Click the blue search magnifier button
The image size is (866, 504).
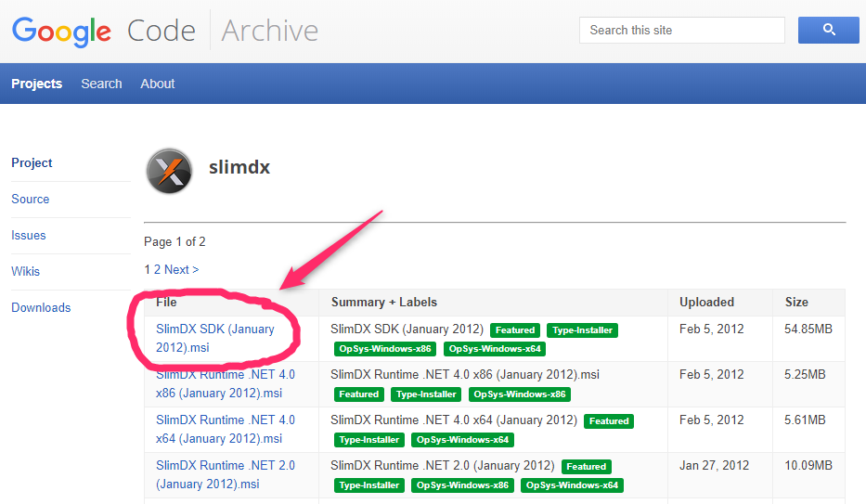click(829, 30)
